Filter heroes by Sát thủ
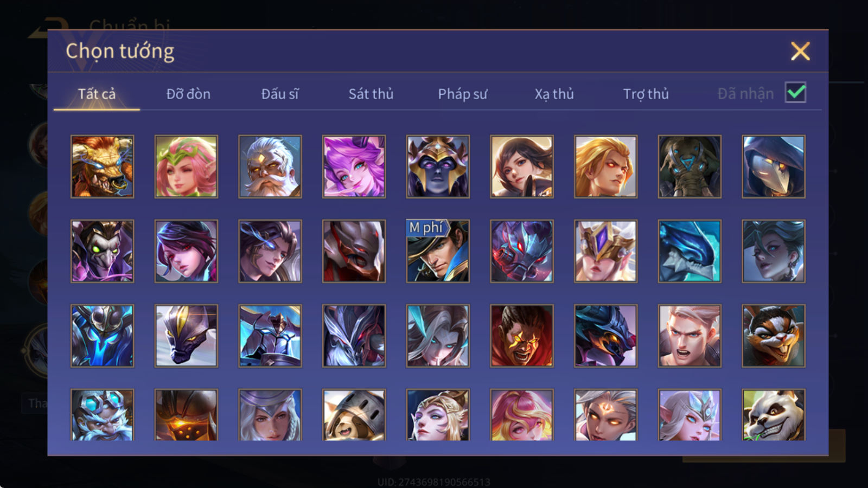Image resolution: width=868 pixels, height=488 pixels. click(371, 94)
